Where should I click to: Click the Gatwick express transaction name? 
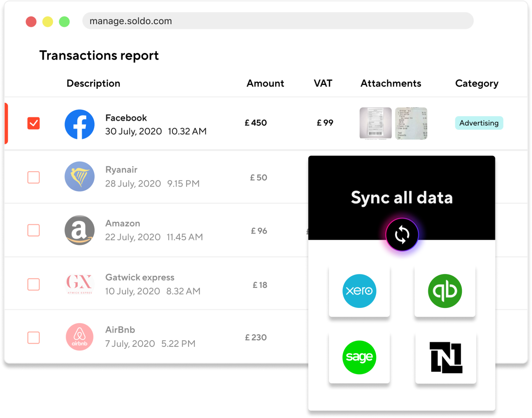click(140, 277)
